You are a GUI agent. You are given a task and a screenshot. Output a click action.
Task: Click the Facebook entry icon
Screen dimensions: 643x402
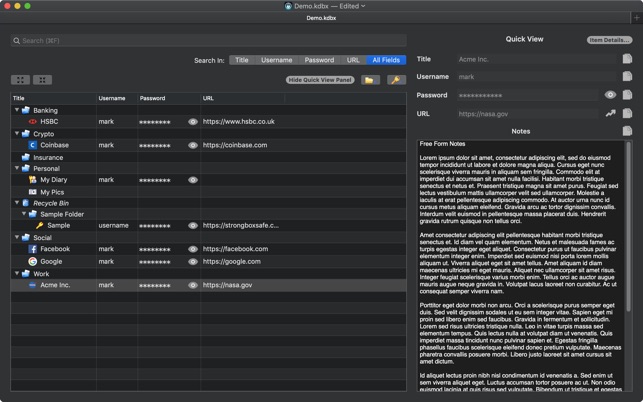[x=33, y=249]
